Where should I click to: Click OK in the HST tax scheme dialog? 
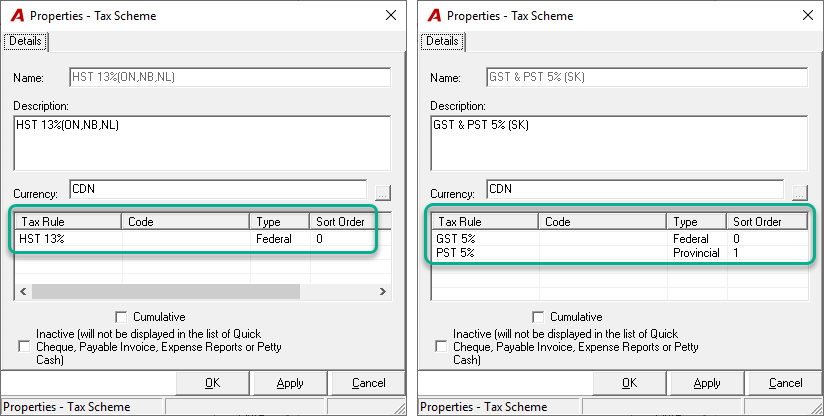pyautogui.click(x=212, y=383)
